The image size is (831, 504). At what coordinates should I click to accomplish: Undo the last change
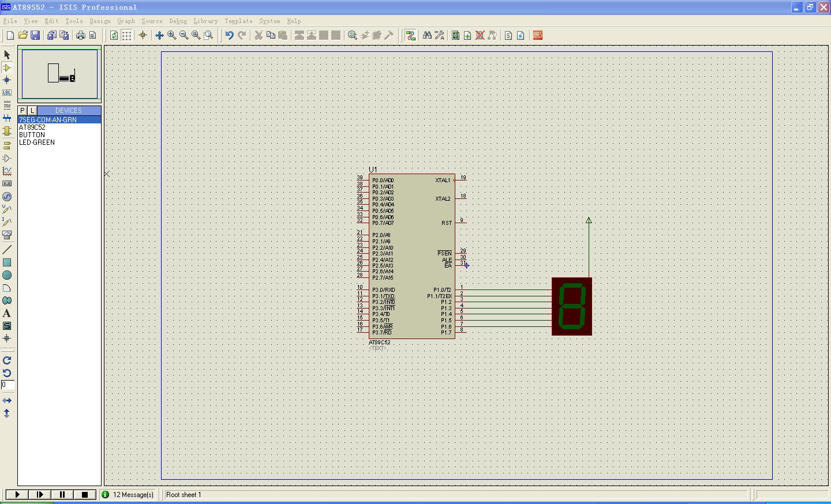click(229, 35)
